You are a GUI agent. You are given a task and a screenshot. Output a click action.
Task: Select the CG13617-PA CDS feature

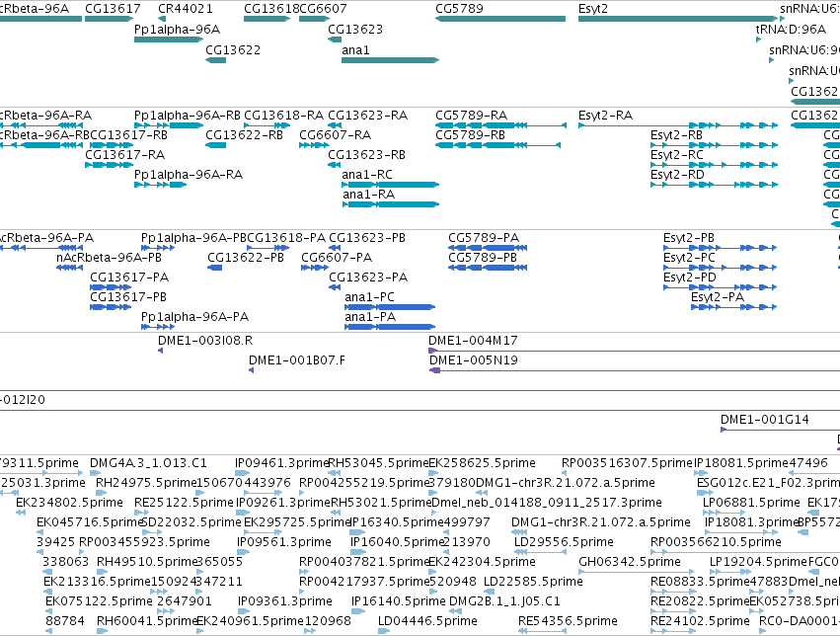point(111,287)
